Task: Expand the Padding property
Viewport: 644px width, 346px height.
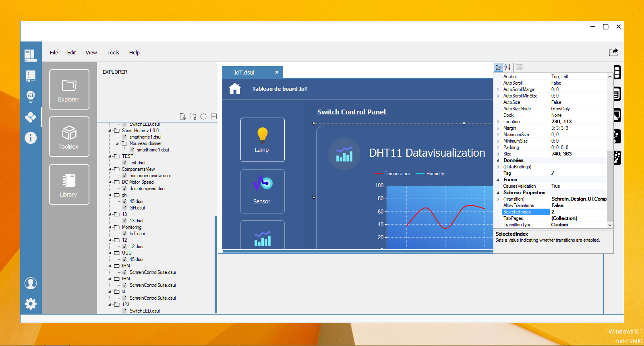Action: click(498, 147)
